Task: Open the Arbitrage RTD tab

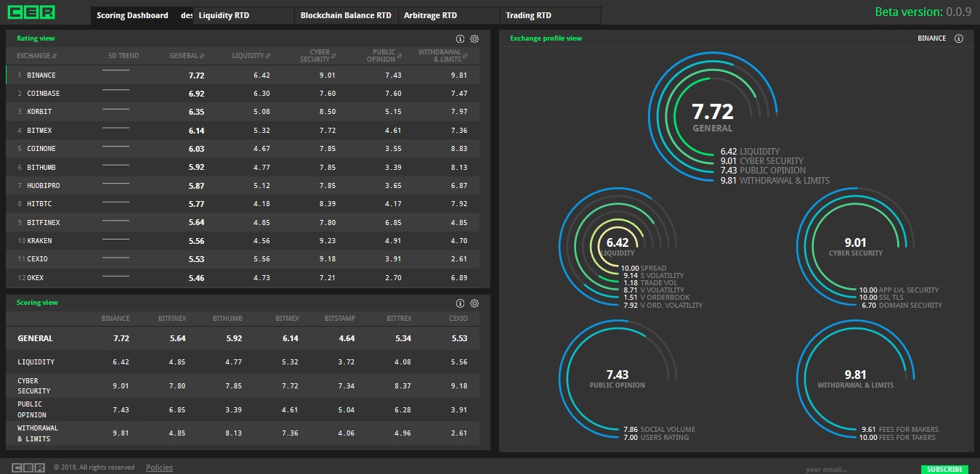Action: [430, 15]
